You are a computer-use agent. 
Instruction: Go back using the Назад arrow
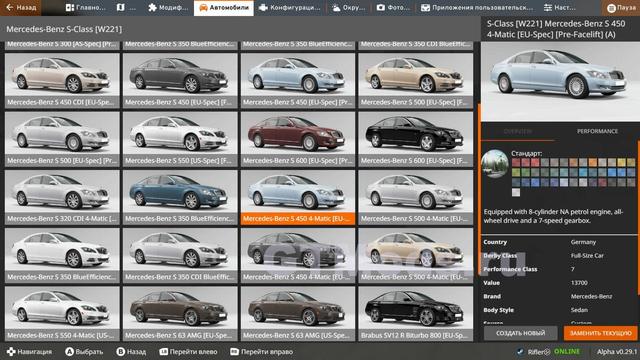21,7
